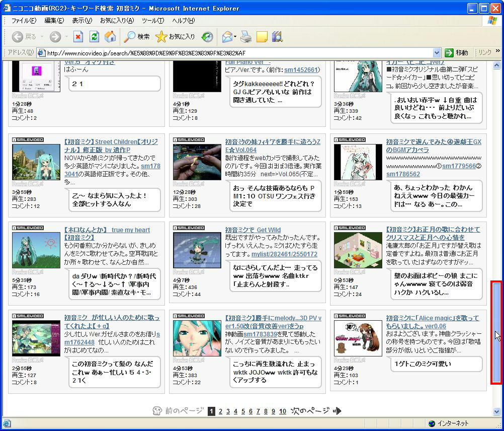This screenshot has height=431, width=504.
Task: Stop page loading with the red X icon
Action: [x=78, y=37]
